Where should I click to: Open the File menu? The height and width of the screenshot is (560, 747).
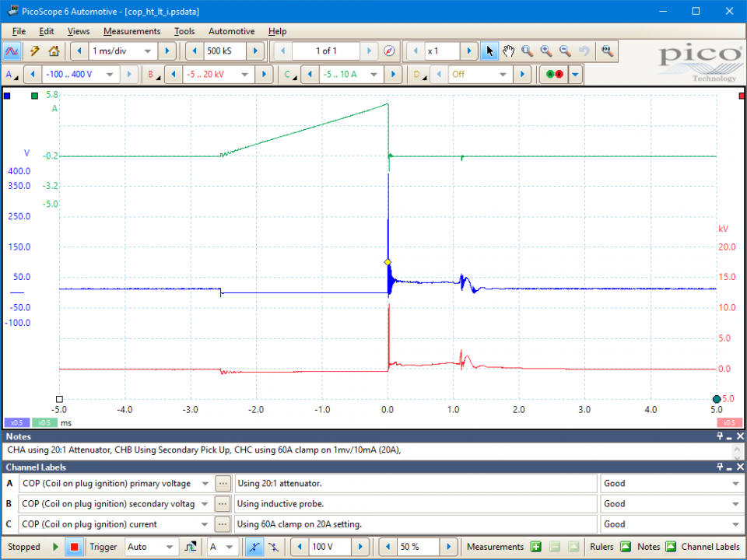(x=19, y=31)
